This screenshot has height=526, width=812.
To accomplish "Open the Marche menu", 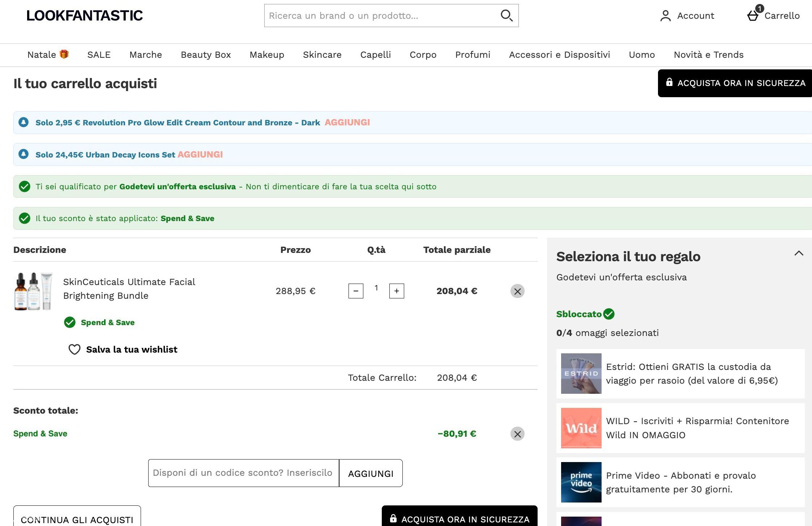I will [x=146, y=55].
